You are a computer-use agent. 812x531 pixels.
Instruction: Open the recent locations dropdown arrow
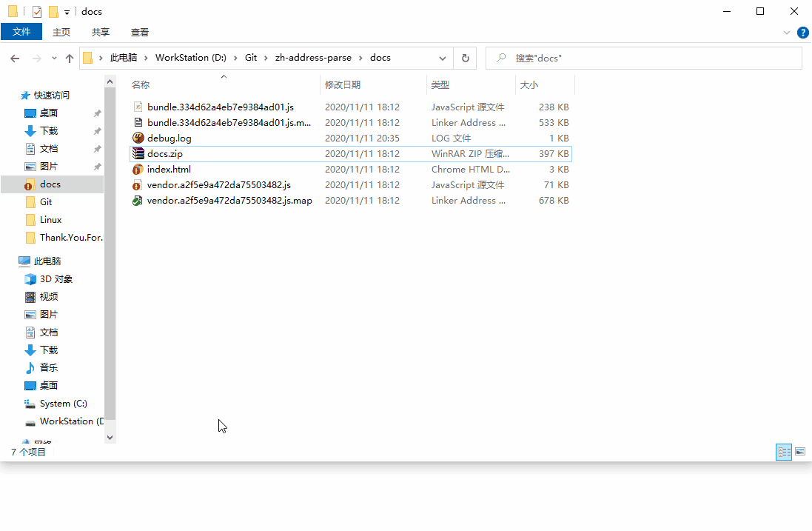pos(54,58)
